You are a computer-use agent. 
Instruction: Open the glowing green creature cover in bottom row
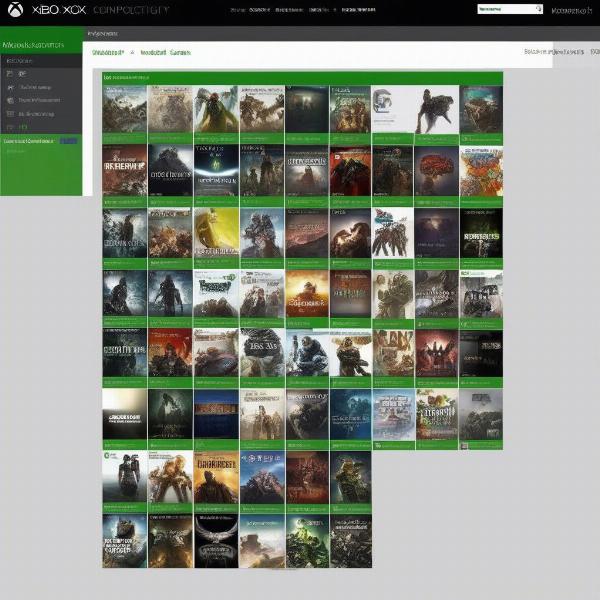307,541
